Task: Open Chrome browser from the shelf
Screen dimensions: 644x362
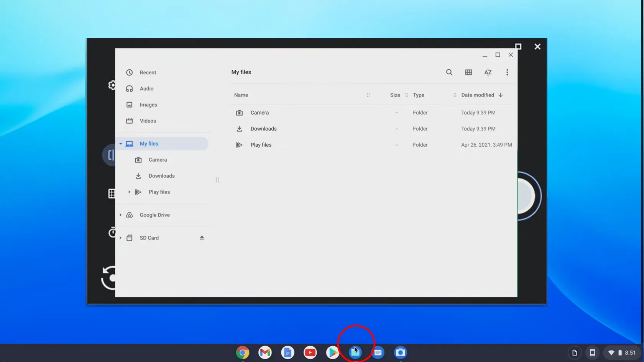Action: (x=242, y=352)
